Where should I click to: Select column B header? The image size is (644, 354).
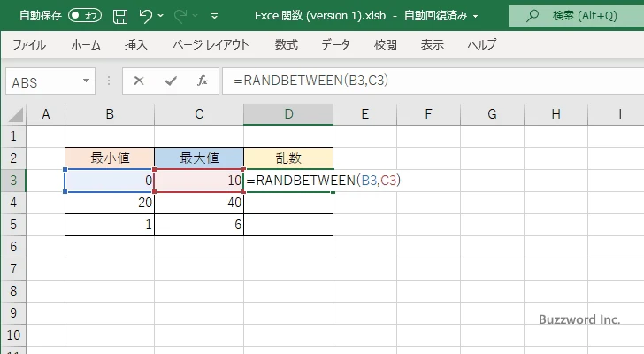(x=110, y=114)
